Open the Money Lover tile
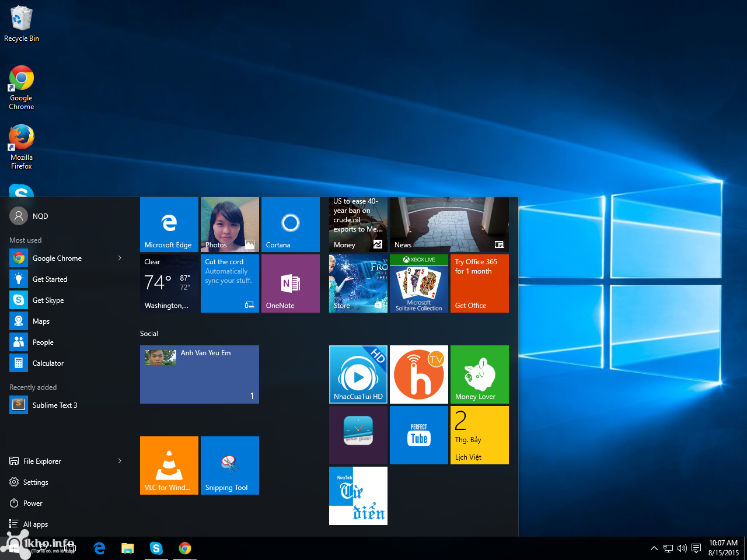Image resolution: width=747 pixels, height=560 pixels. coord(480,374)
